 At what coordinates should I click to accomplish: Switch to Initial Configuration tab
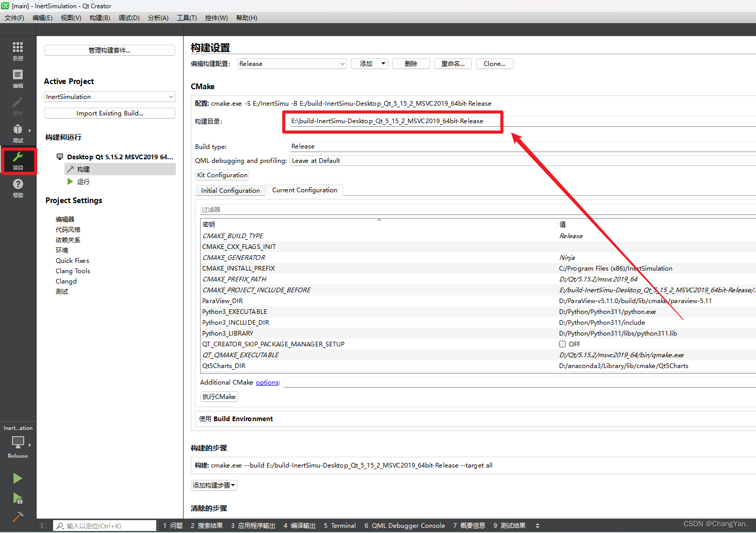(231, 190)
